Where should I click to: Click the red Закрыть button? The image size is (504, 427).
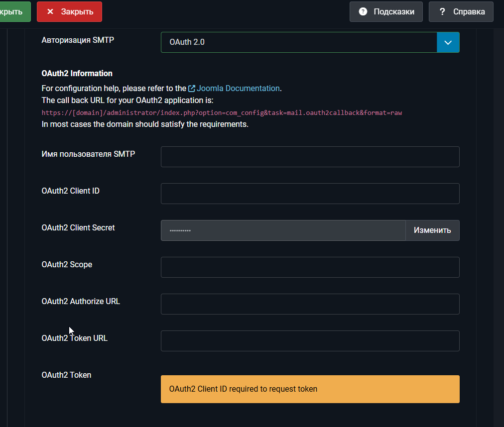(x=69, y=11)
